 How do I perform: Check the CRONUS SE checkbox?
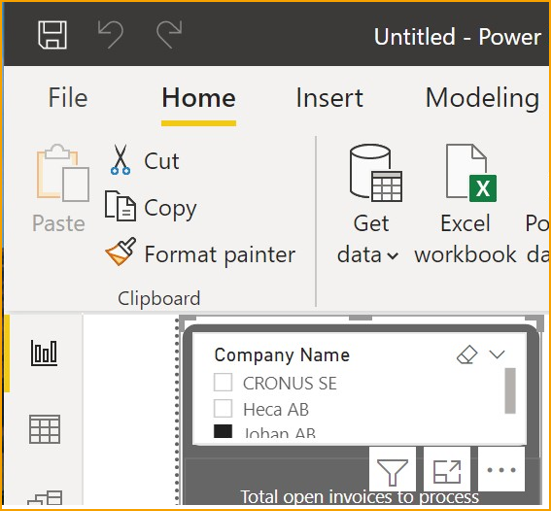coord(223,382)
